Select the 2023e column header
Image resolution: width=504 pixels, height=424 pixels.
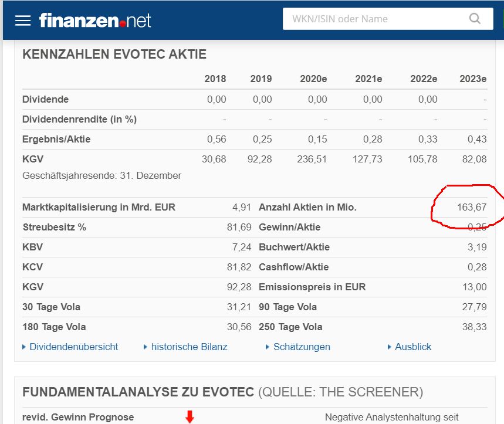[x=473, y=79]
